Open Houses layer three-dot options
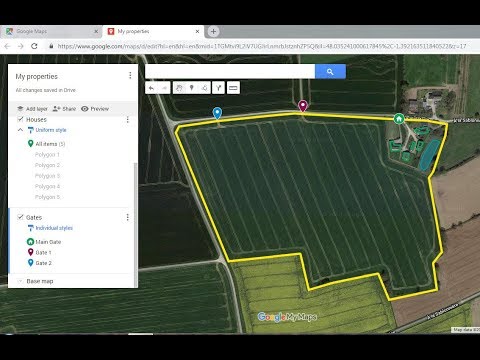This screenshot has height=360, width=480. 127,120
